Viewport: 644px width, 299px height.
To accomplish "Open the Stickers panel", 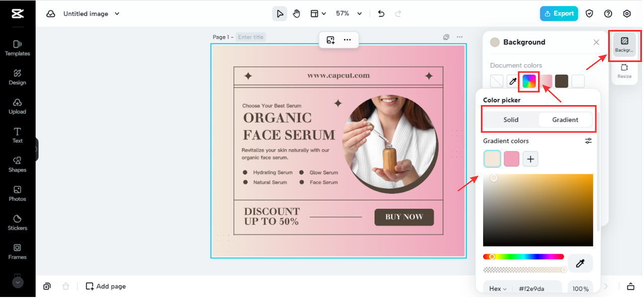I will point(18,223).
